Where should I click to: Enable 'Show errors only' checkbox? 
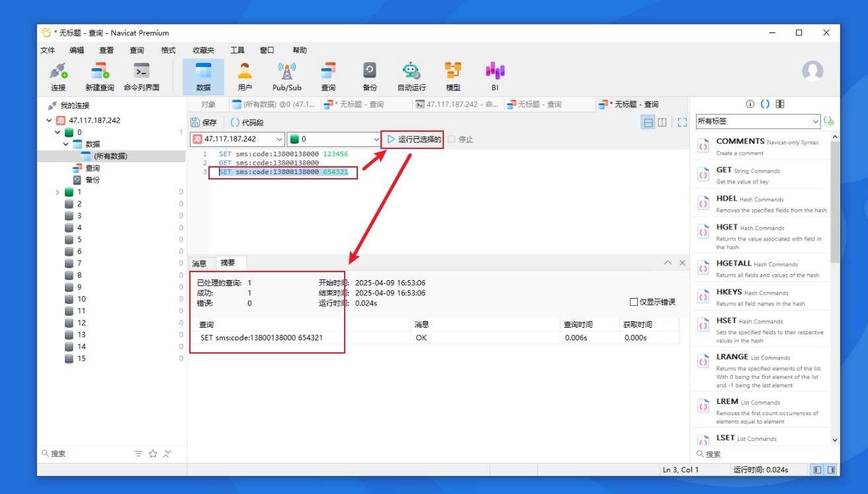pyautogui.click(x=634, y=302)
